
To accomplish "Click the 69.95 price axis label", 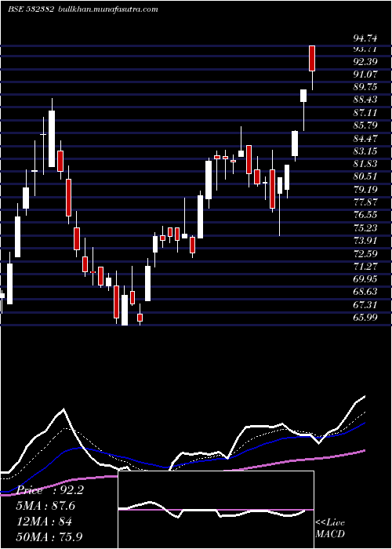I will click(365, 278).
